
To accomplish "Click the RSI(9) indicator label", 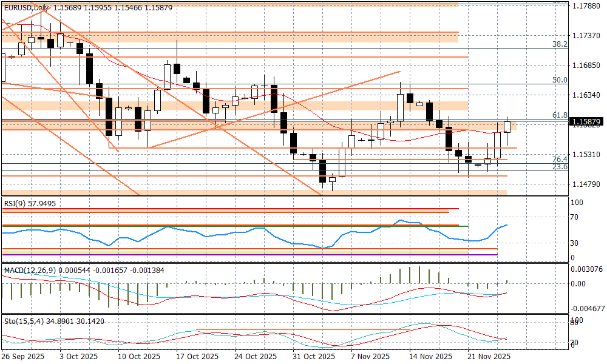I will coord(30,204).
